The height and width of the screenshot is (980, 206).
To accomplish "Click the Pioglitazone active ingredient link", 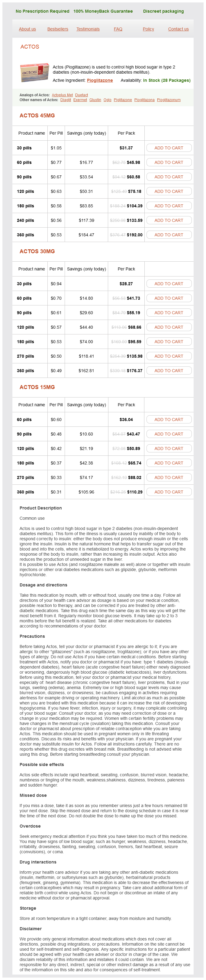I will coord(100,80).
